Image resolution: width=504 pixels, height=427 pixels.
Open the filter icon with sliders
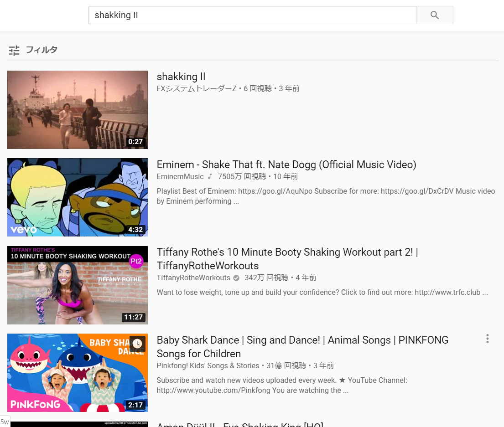point(14,51)
